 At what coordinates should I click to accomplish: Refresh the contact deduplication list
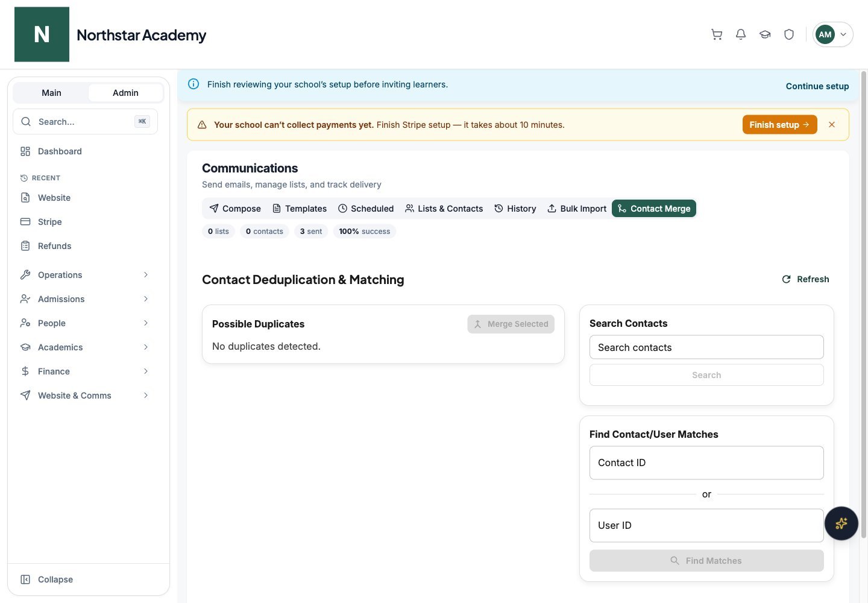pyautogui.click(x=805, y=279)
